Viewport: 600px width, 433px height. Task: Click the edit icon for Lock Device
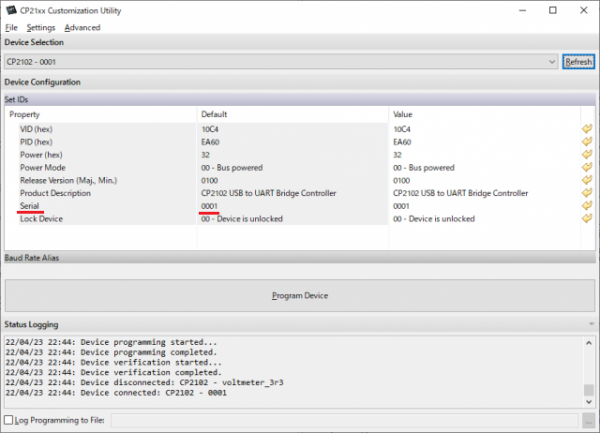(587, 219)
